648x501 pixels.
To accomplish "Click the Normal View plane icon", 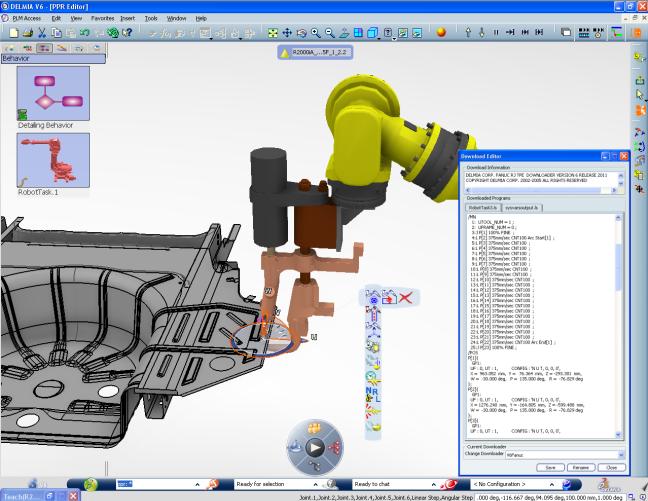I will [x=344, y=33].
